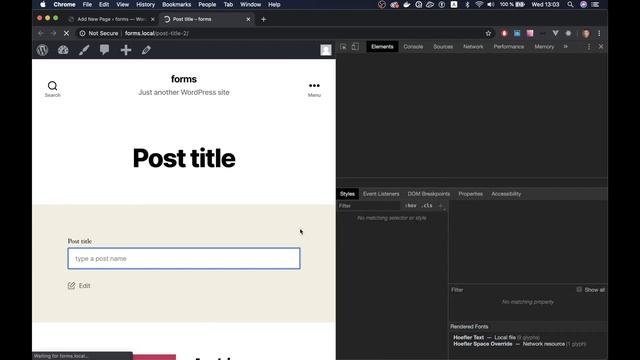Open DevTools customize menu dots
This screenshot has width=640, height=360.
(589, 47)
